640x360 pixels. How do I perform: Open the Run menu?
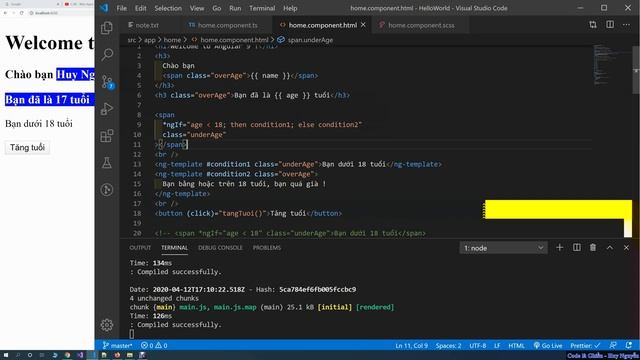pyautogui.click(x=235, y=8)
